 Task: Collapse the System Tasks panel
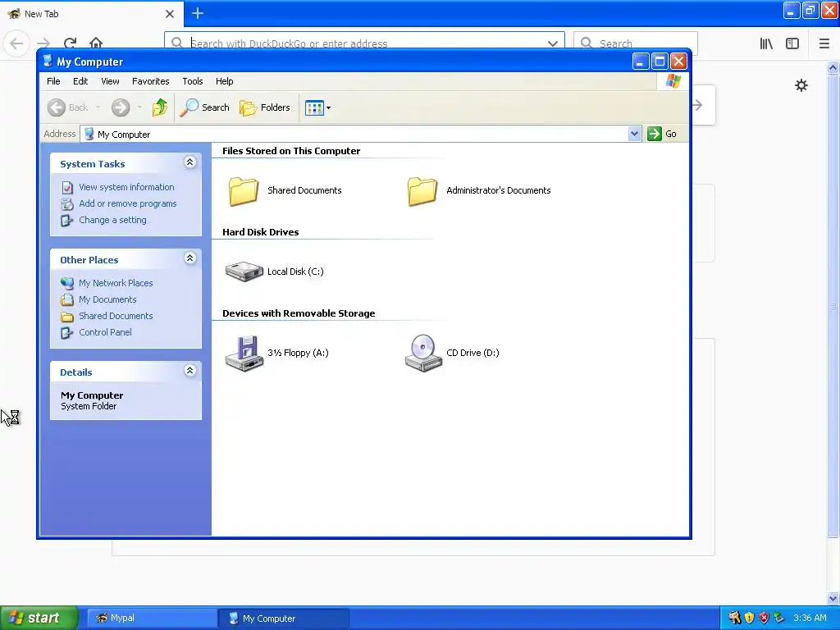(189, 162)
